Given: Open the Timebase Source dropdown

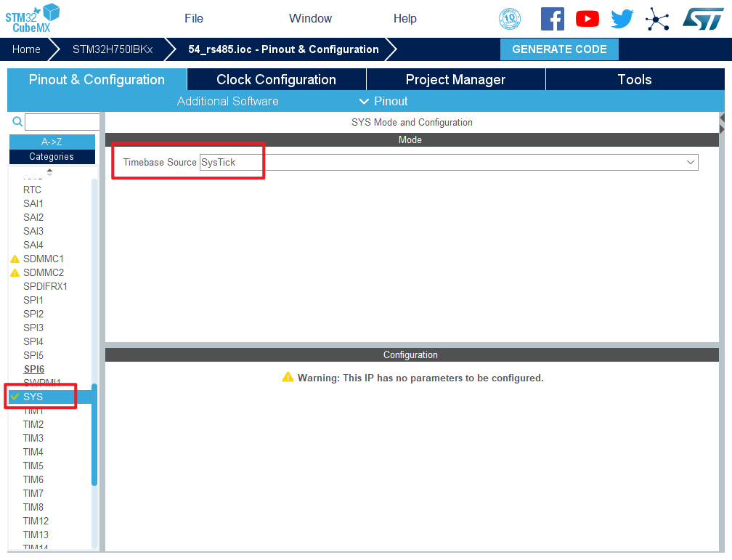Looking at the screenshot, I should click(448, 162).
